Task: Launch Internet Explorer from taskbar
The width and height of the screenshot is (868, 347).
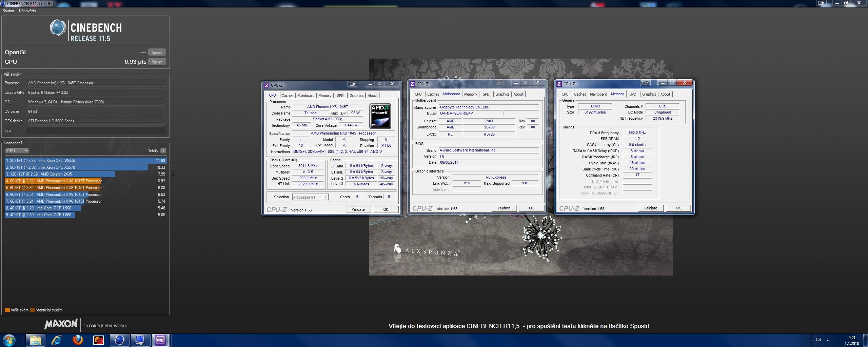Action: (56, 340)
